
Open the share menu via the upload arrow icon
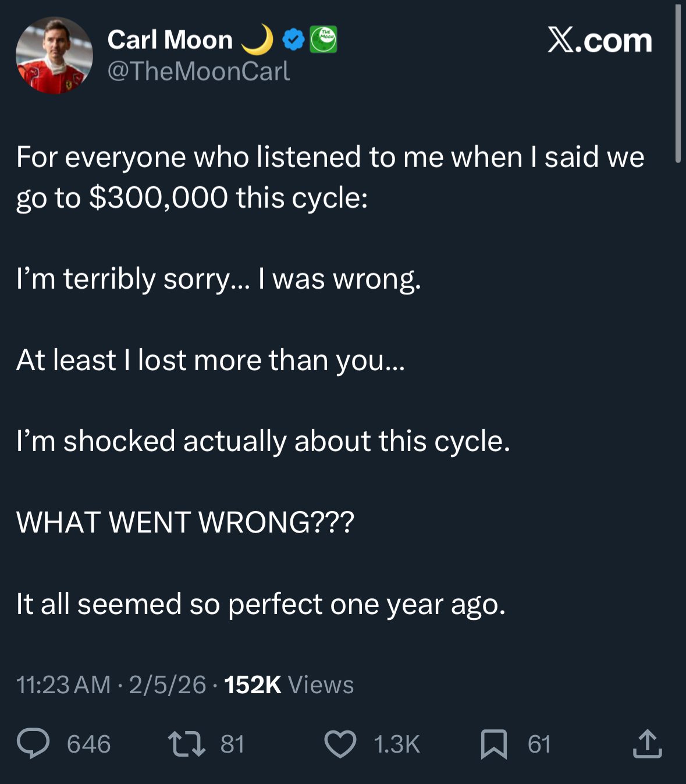pyautogui.click(x=647, y=744)
